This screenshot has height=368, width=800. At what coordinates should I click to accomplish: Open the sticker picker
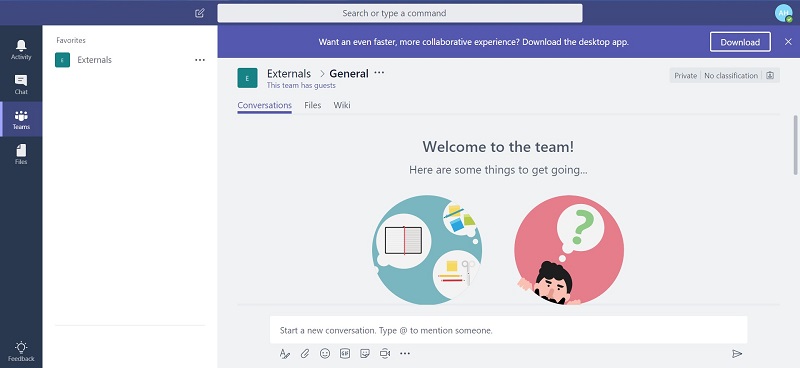click(365, 353)
